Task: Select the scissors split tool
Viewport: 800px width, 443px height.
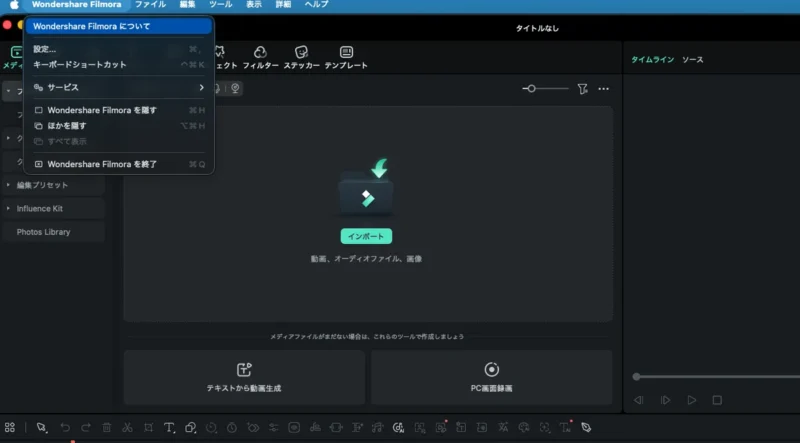Action: [x=128, y=428]
